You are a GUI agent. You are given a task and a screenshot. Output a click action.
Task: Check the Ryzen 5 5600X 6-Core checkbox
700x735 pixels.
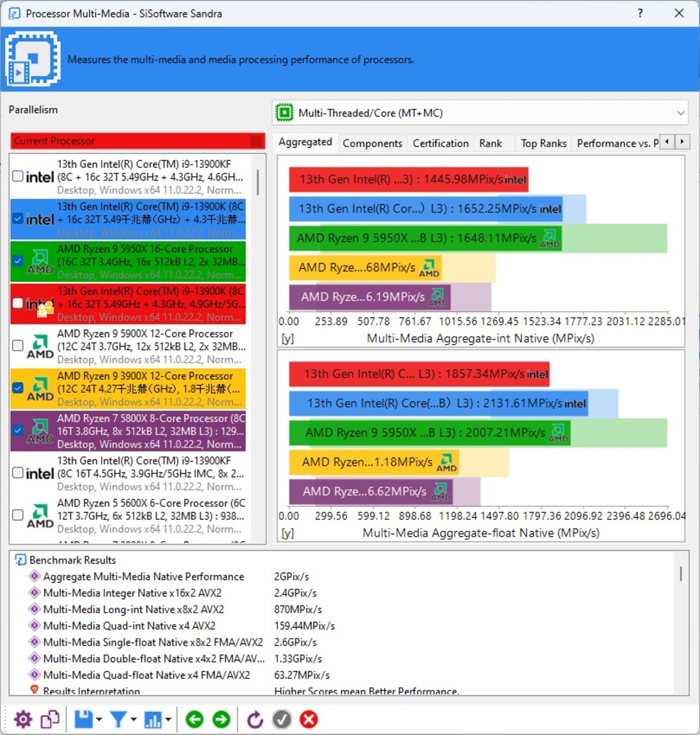pos(18,515)
